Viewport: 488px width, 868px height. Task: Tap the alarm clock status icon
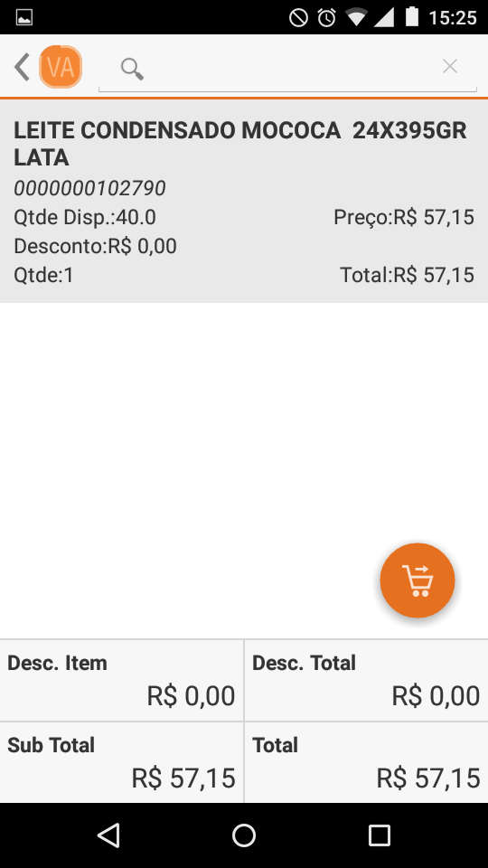pyautogui.click(x=326, y=18)
